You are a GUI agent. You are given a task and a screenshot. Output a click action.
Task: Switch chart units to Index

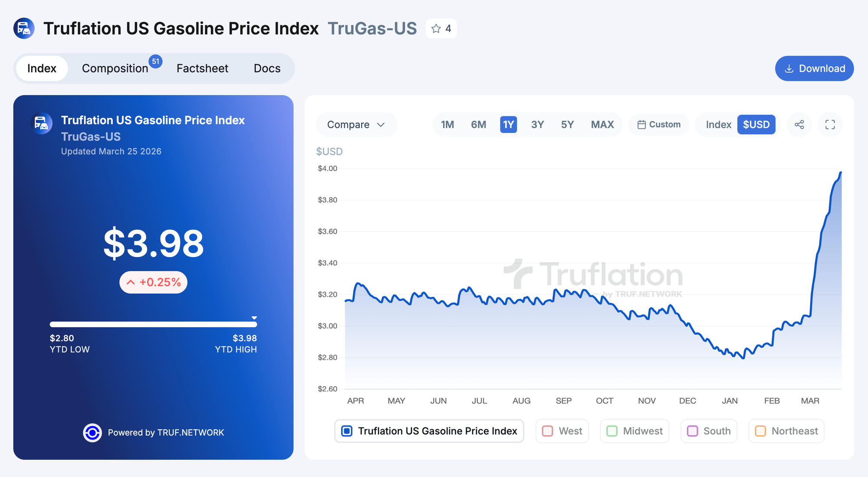tap(718, 125)
